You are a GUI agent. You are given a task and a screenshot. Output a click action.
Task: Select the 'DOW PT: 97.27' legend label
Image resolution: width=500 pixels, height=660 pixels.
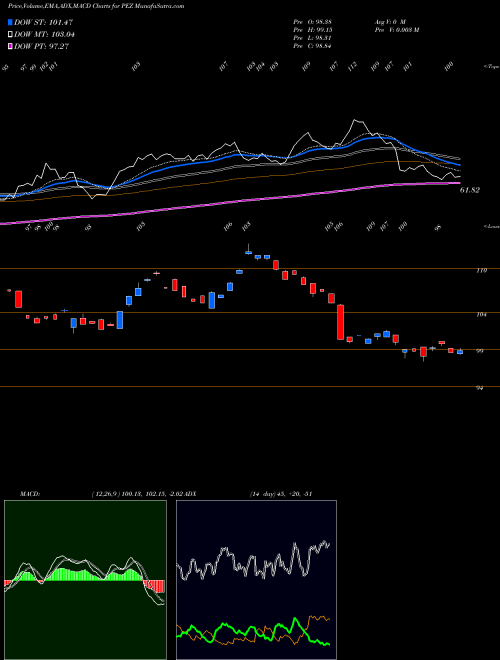[x=41, y=46]
